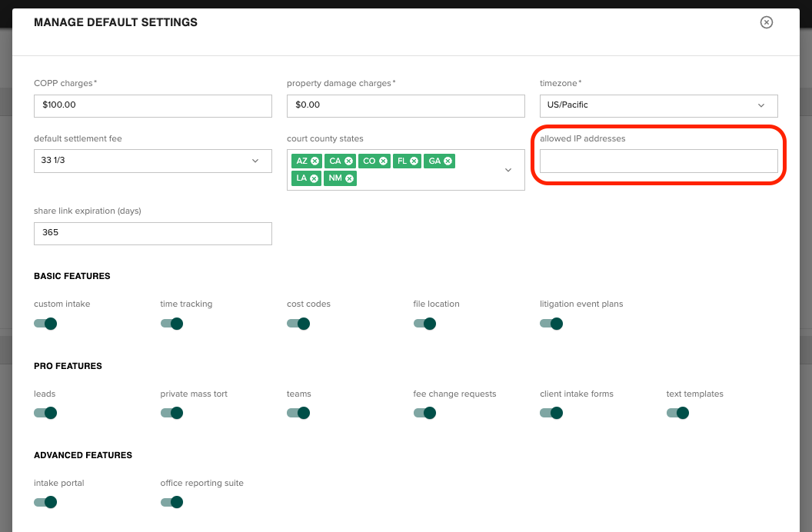
Task: Click the BASIC FEATURES heading
Action: click(x=72, y=276)
